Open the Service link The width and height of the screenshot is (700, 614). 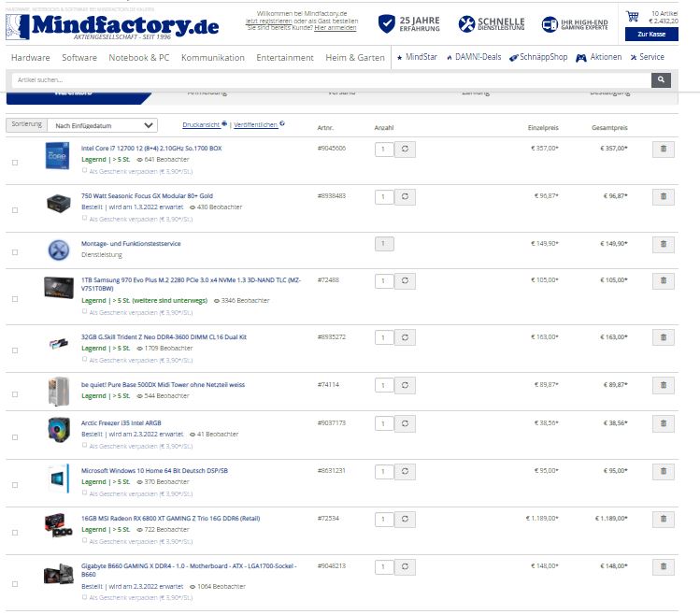tap(648, 57)
